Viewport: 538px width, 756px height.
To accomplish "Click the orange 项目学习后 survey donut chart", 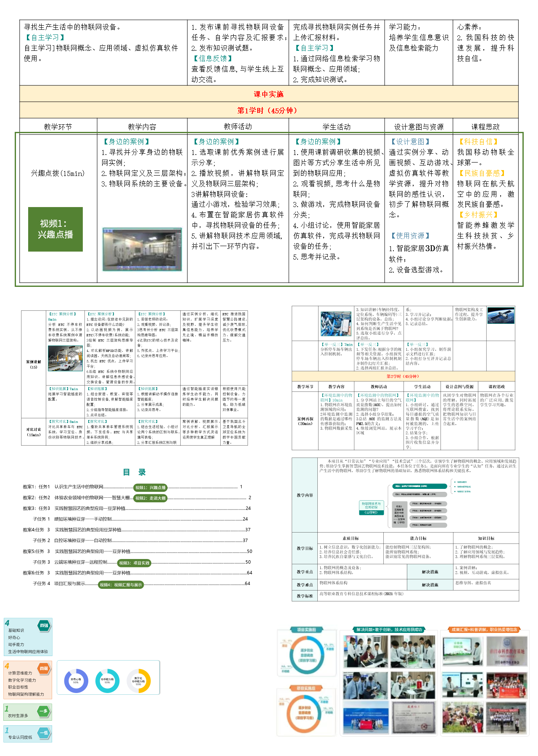I will tap(305, 713).
